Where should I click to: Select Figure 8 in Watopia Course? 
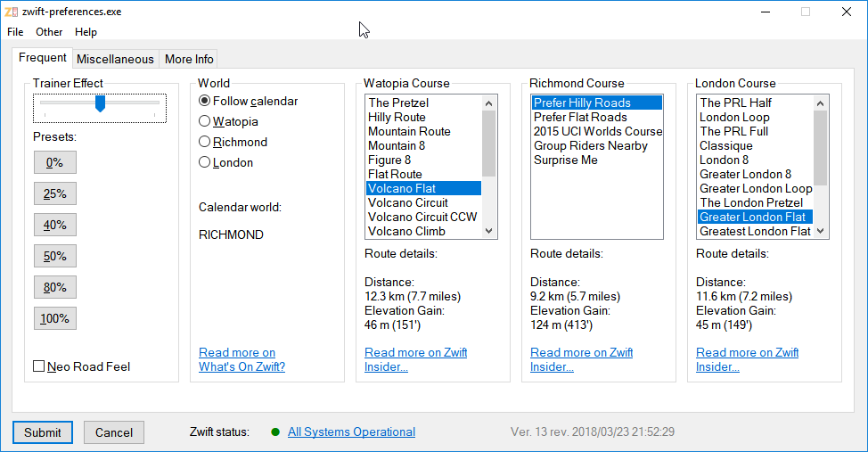coord(423,160)
